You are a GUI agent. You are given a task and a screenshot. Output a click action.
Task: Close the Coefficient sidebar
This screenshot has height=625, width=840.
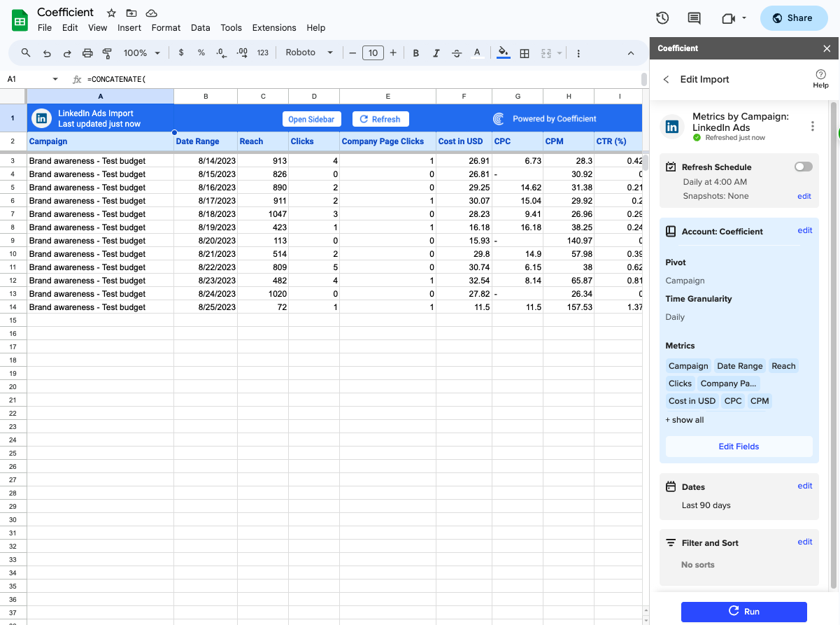click(x=827, y=48)
